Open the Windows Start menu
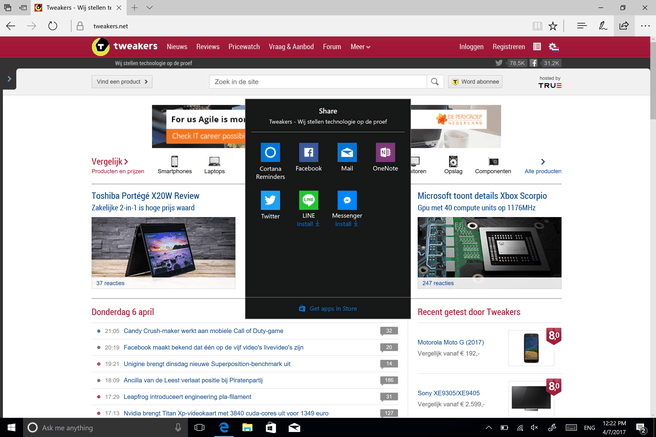 [11, 427]
